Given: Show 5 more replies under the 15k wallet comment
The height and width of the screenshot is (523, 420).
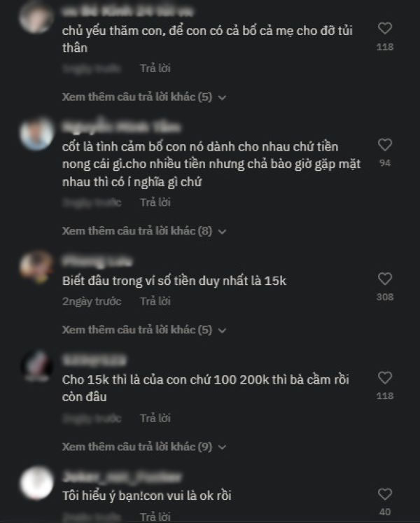Looking at the screenshot, I should (x=144, y=330).
